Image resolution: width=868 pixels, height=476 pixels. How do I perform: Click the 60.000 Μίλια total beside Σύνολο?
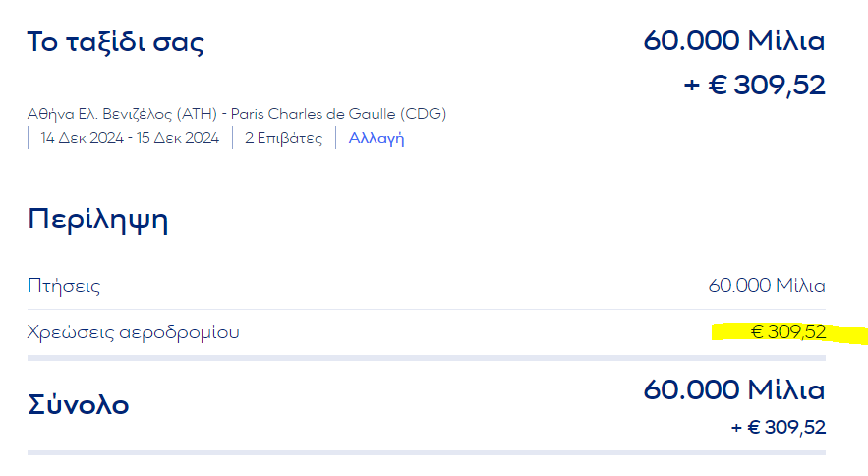[x=734, y=390]
